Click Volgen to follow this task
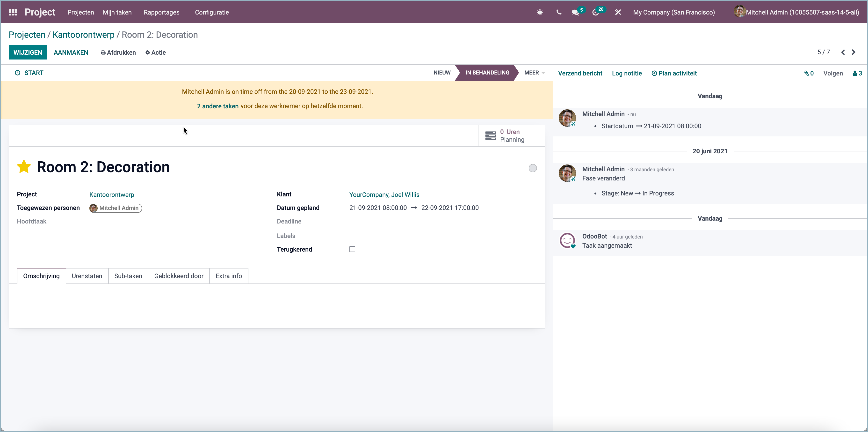 tap(833, 73)
